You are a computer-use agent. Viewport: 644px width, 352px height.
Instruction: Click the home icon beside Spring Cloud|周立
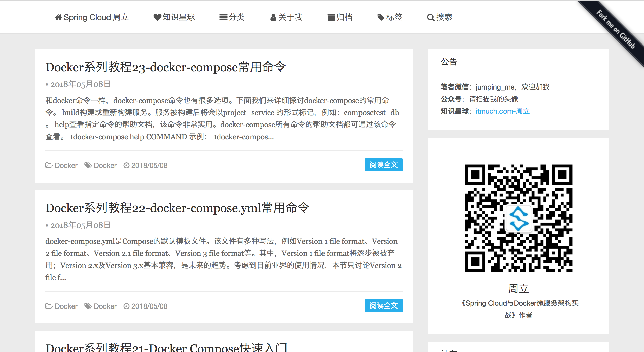58,17
